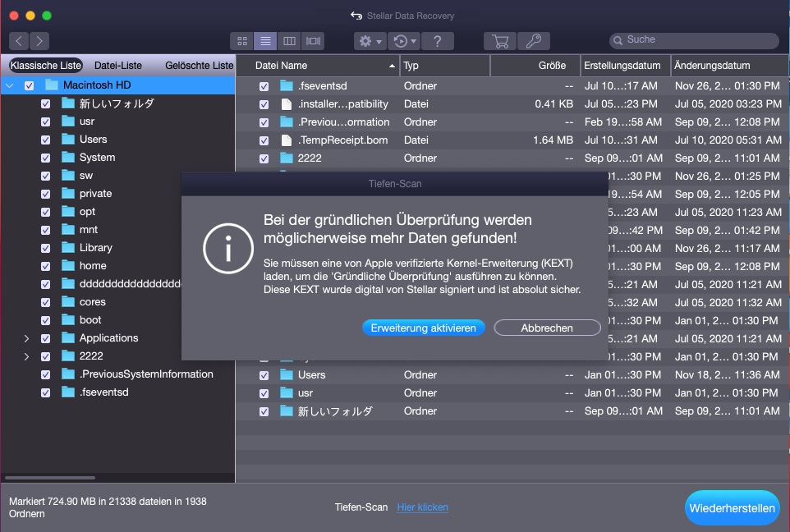Click the info icon in the dialog
The width and height of the screenshot is (790, 532).
pos(228,249)
